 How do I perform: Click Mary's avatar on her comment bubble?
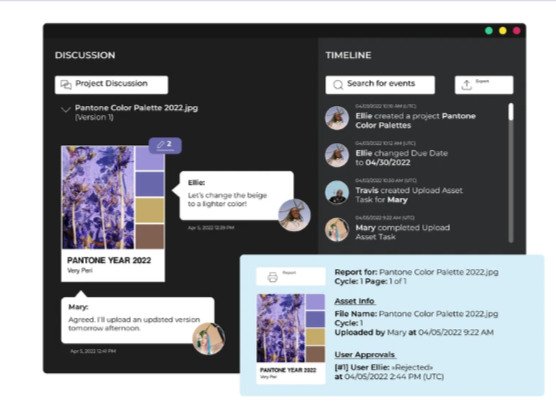click(x=208, y=339)
